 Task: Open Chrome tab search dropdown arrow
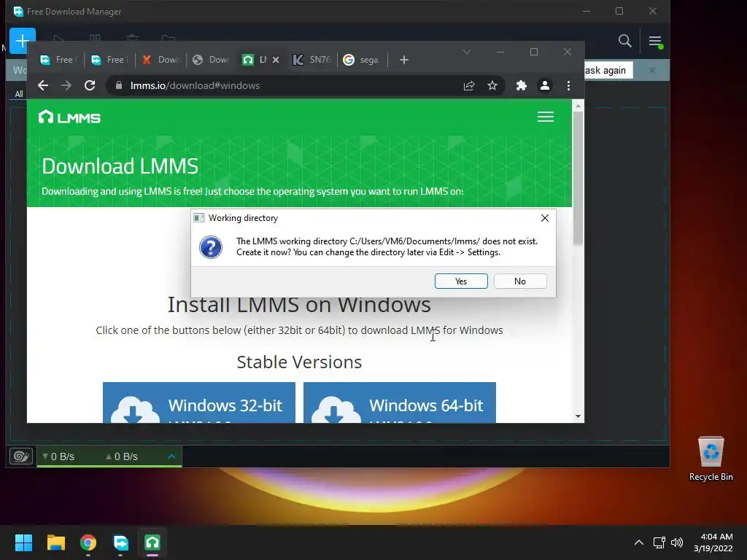(467, 52)
